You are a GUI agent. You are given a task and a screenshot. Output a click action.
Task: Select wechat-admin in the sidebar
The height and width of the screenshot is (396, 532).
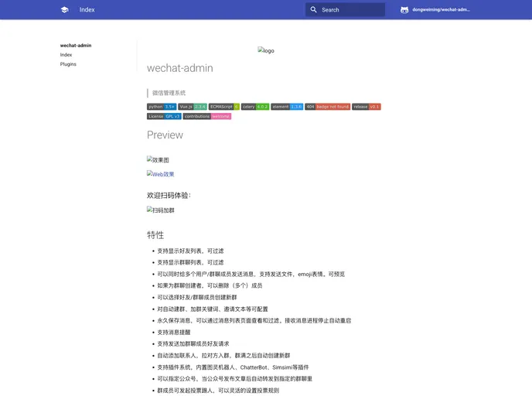pos(76,46)
